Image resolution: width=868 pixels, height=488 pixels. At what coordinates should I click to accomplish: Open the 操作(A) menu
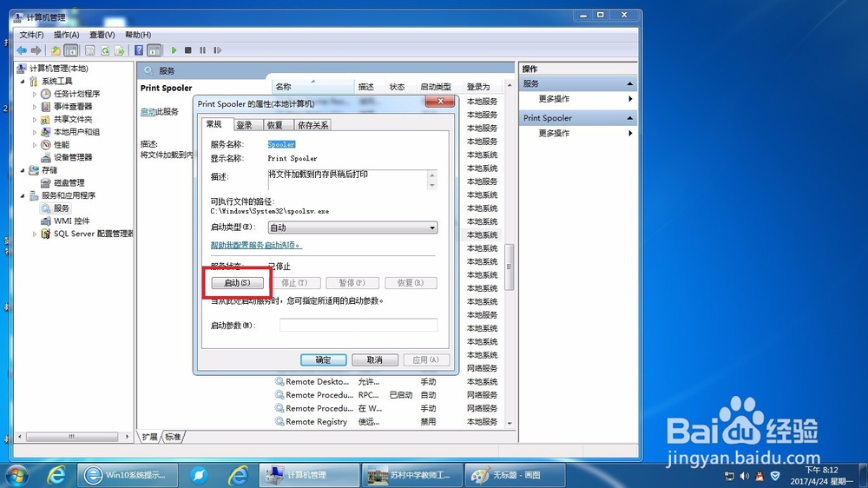67,35
